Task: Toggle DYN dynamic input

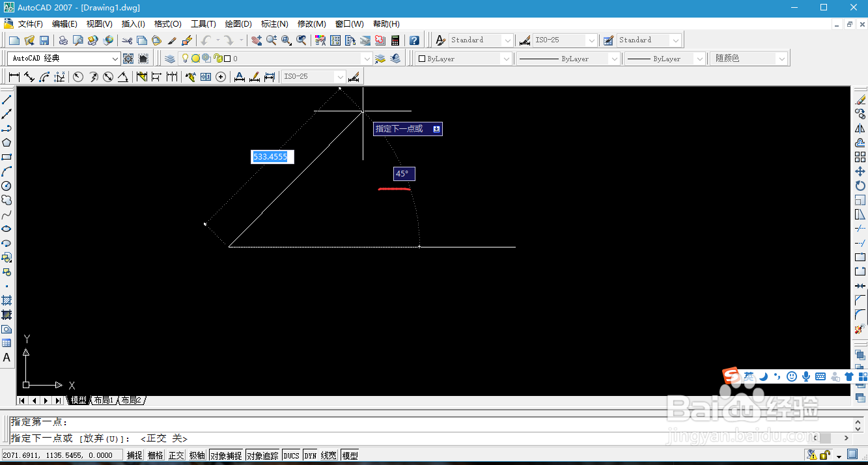Action: [311, 455]
